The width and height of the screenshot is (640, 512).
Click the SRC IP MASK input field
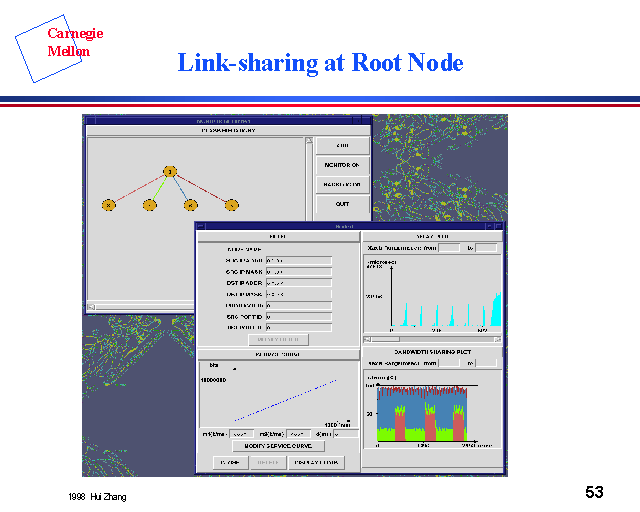point(298,272)
